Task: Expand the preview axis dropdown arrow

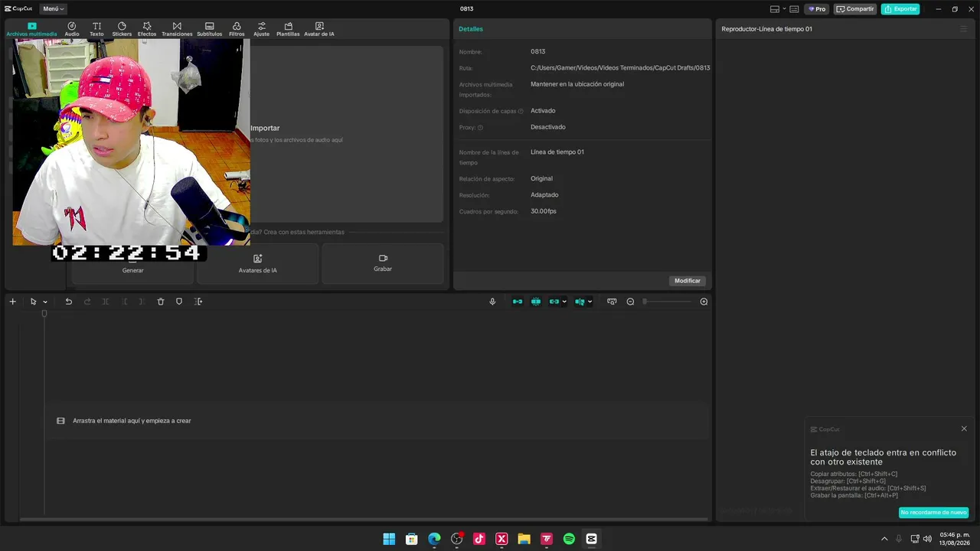Action: click(590, 302)
